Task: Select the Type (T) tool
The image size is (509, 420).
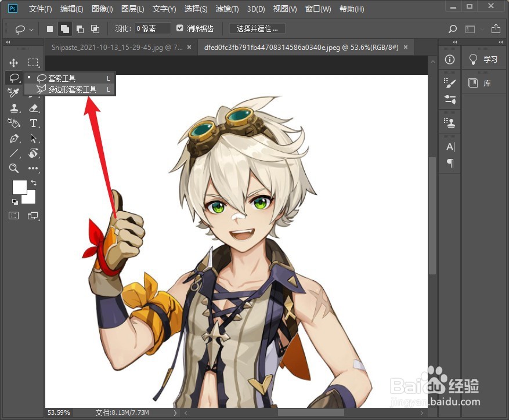Action: (x=33, y=123)
